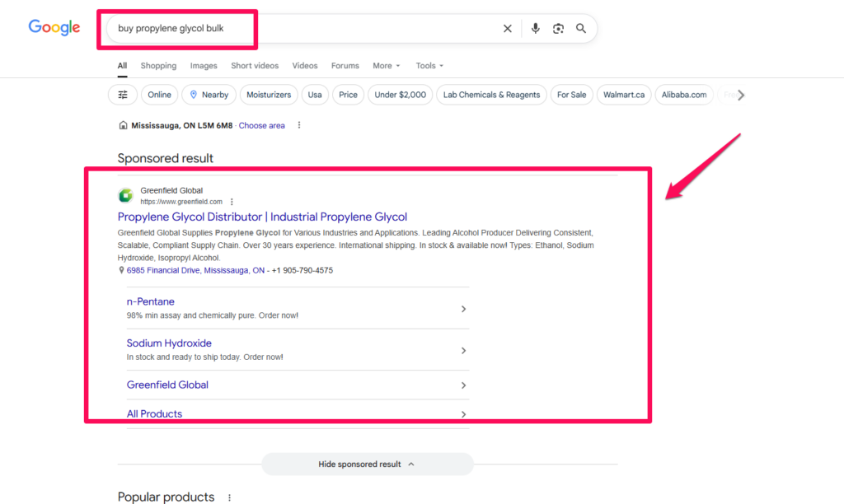Screen dimensions: 844x504
Task: Click the +1 905-790-4575 phone number
Action: (x=302, y=271)
